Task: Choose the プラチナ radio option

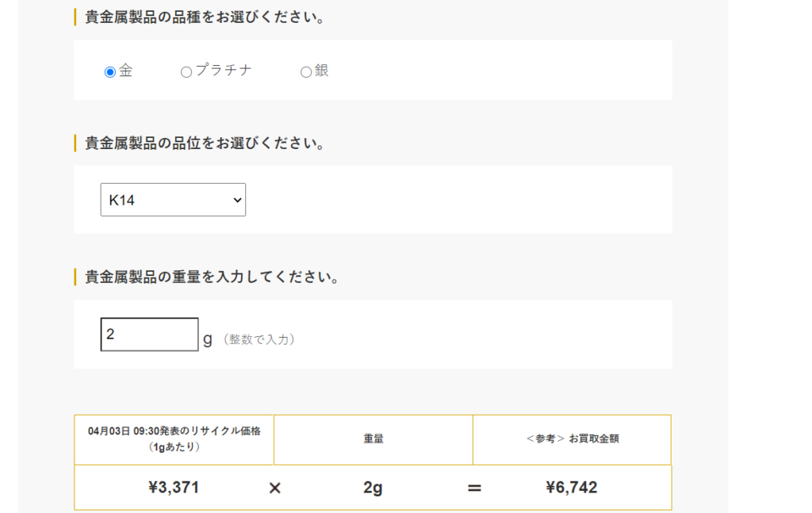Action: tap(186, 72)
